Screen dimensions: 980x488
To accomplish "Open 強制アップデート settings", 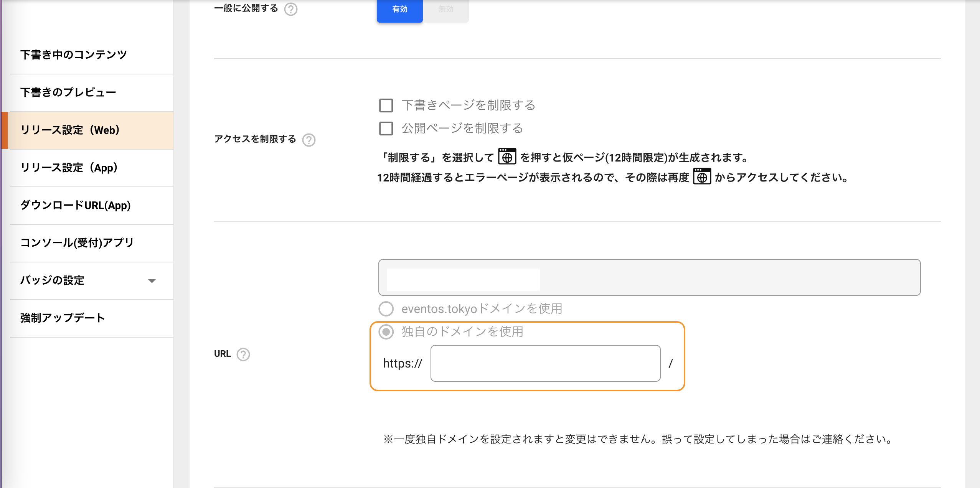I will click(92, 318).
